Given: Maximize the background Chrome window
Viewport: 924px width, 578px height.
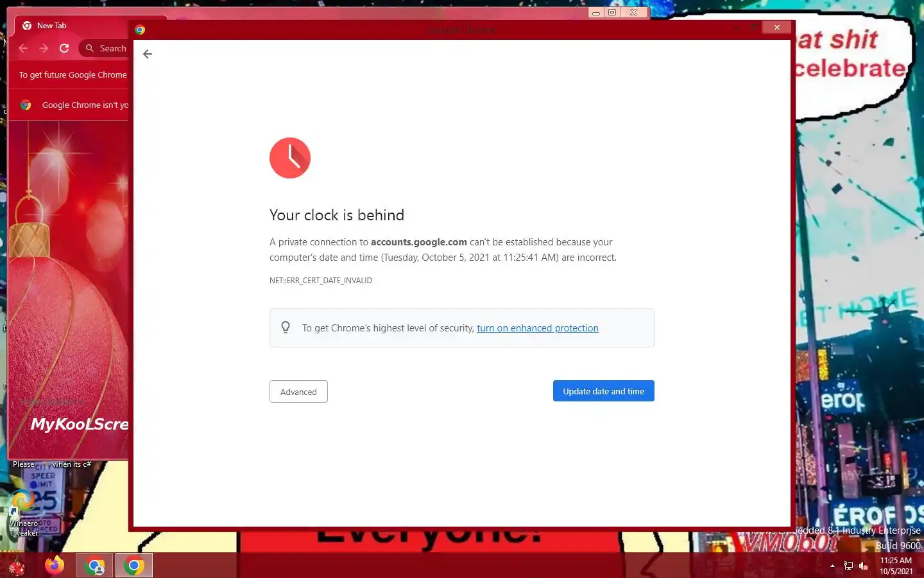Looking at the screenshot, I should click(613, 12).
